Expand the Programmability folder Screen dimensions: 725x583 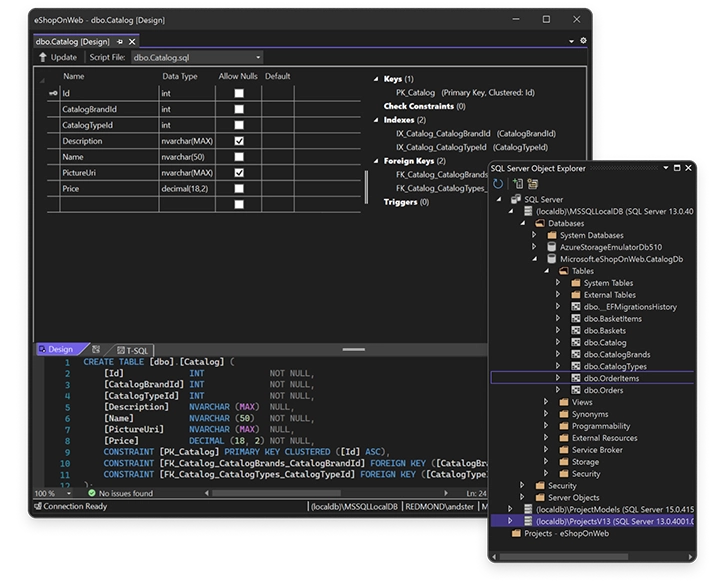546,426
